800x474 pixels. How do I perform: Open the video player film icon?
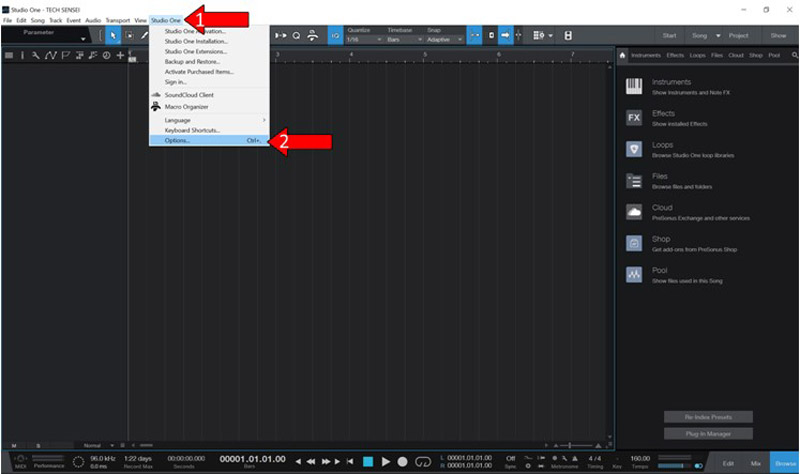568,35
